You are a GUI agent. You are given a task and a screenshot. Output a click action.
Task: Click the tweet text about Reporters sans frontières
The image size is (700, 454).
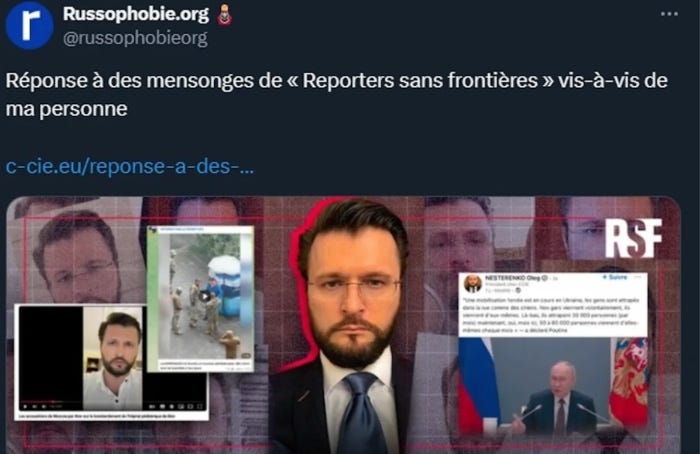[337, 94]
